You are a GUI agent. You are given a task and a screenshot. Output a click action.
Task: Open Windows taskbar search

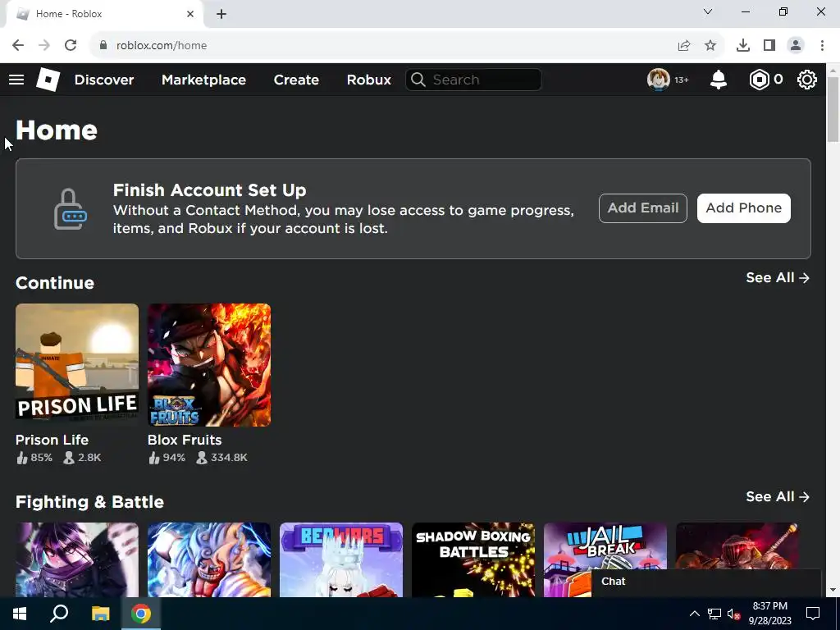(x=59, y=614)
